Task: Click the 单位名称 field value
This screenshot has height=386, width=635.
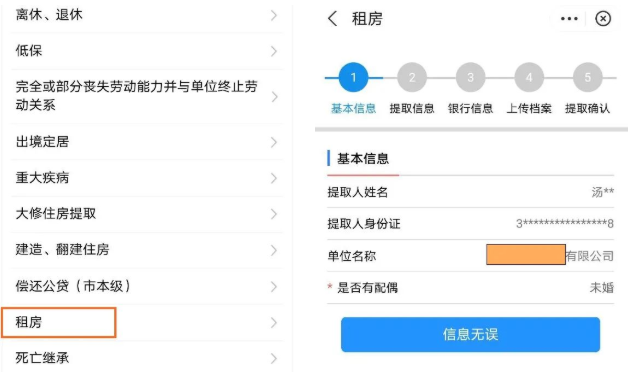Action: point(550,255)
